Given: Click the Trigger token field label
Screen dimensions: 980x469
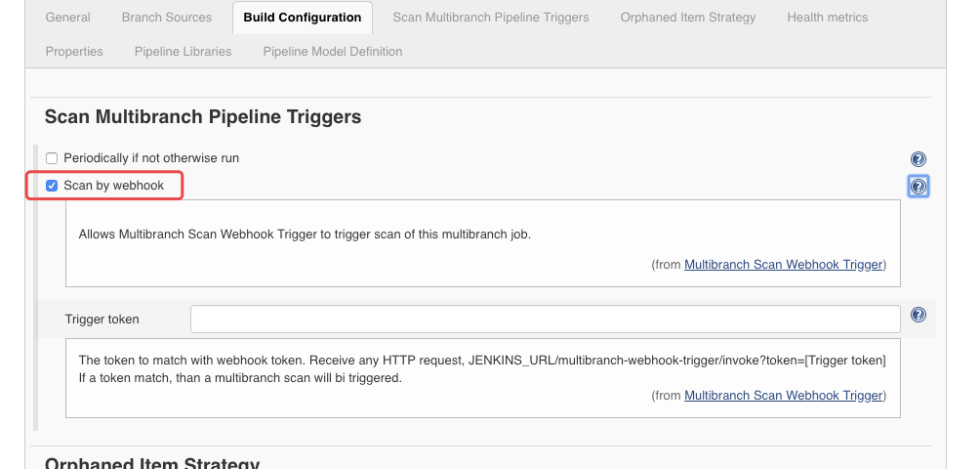Looking at the screenshot, I should (x=102, y=320).
